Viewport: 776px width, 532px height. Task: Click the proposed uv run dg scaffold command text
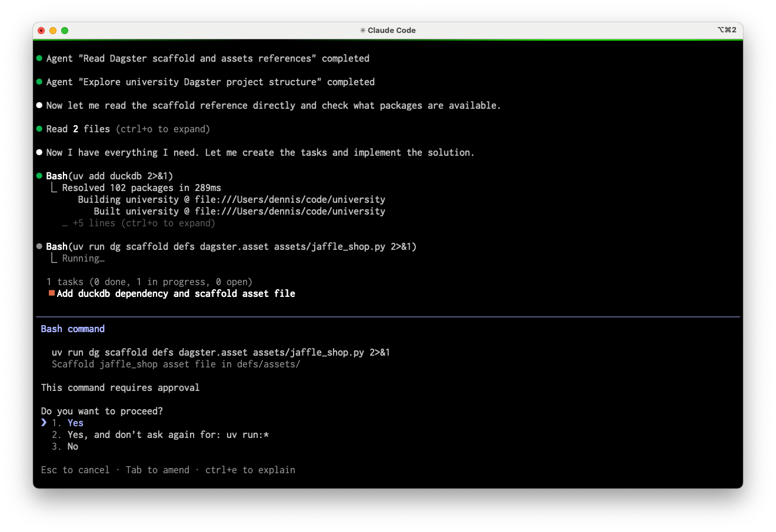221,352
